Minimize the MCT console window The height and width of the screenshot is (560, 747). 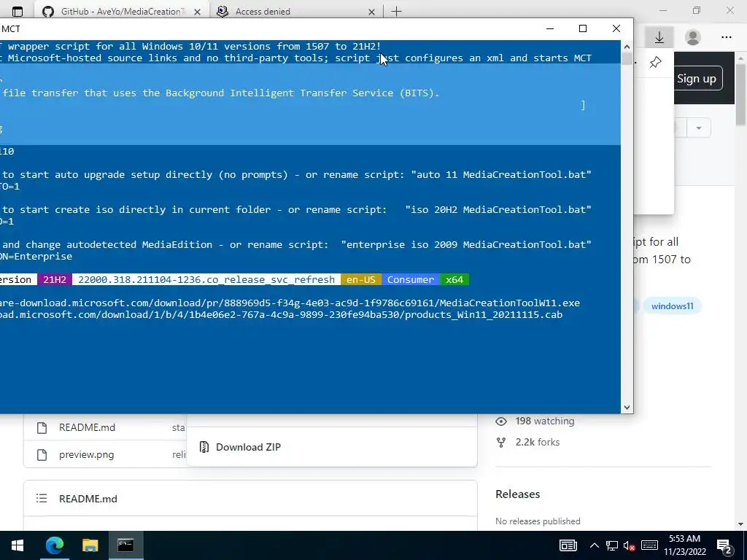[x=550, y=28]
